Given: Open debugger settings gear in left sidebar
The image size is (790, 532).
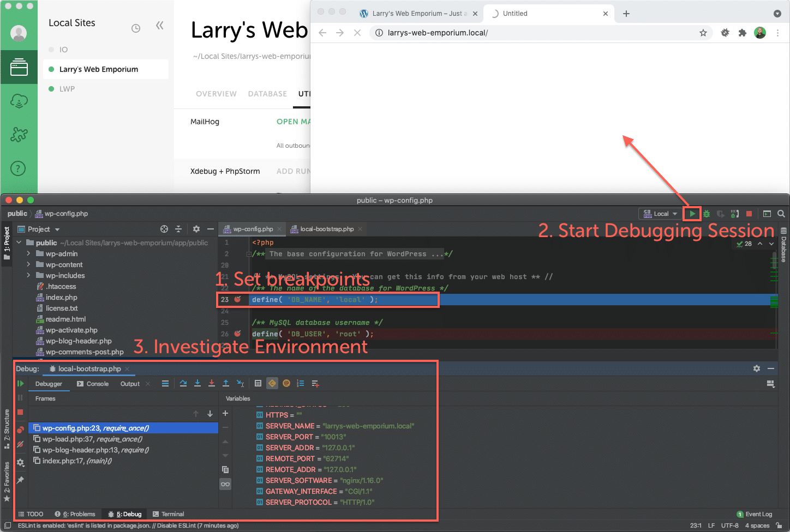Looking at the screenshot, I should point(20,463).
